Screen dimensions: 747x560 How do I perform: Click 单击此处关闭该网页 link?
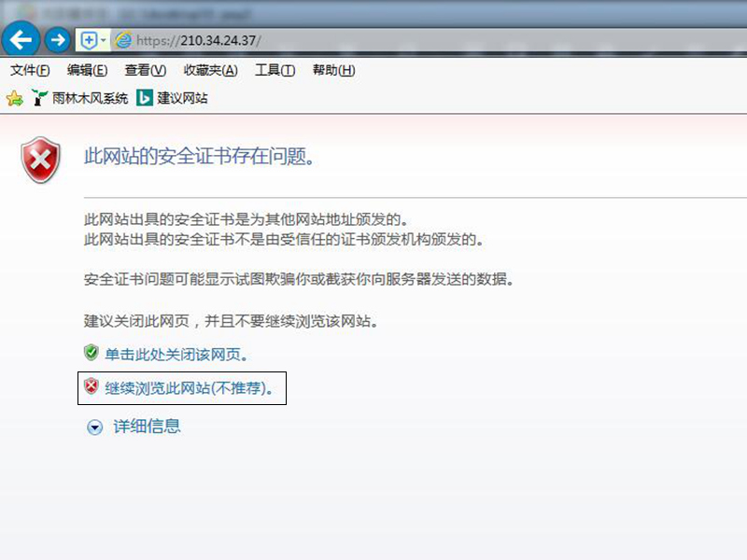coord(176,355)
